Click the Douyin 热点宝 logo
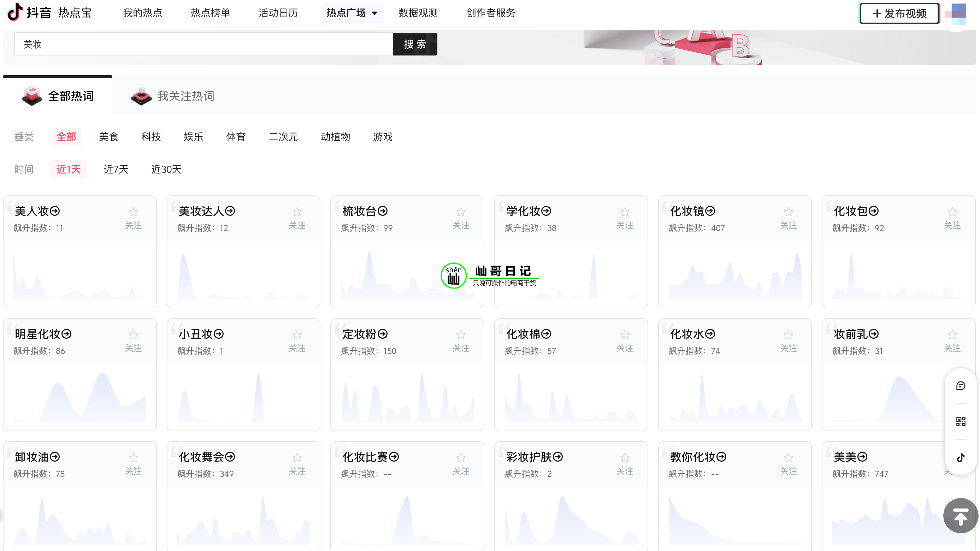Viewport: 980px width, 551px height. point(49,13)
